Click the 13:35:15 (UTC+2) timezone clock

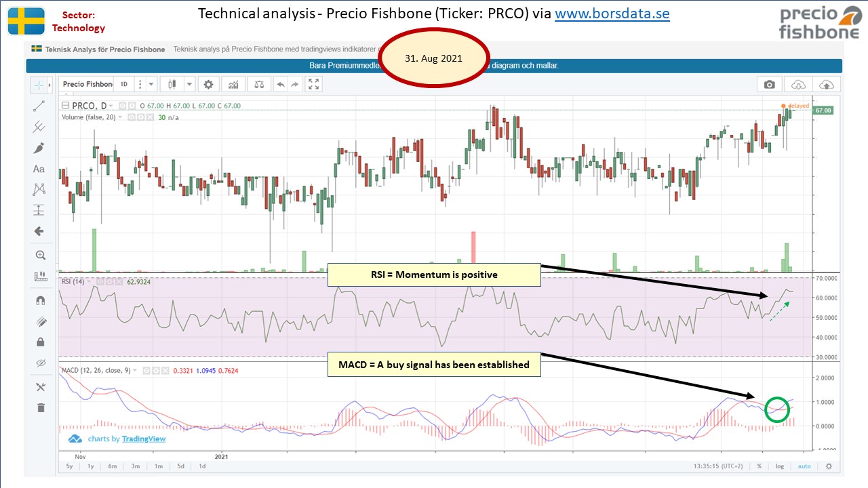717,466
